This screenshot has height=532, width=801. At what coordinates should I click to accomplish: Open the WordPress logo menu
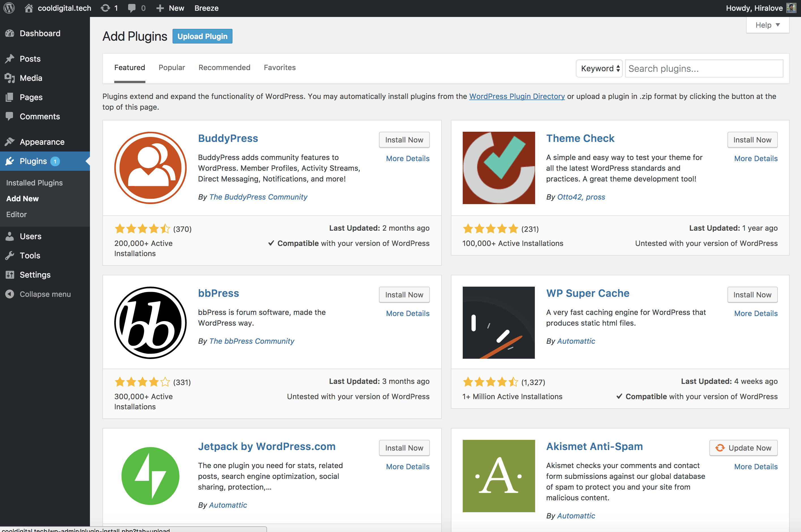pyautogui.click(x=9, y=8)
